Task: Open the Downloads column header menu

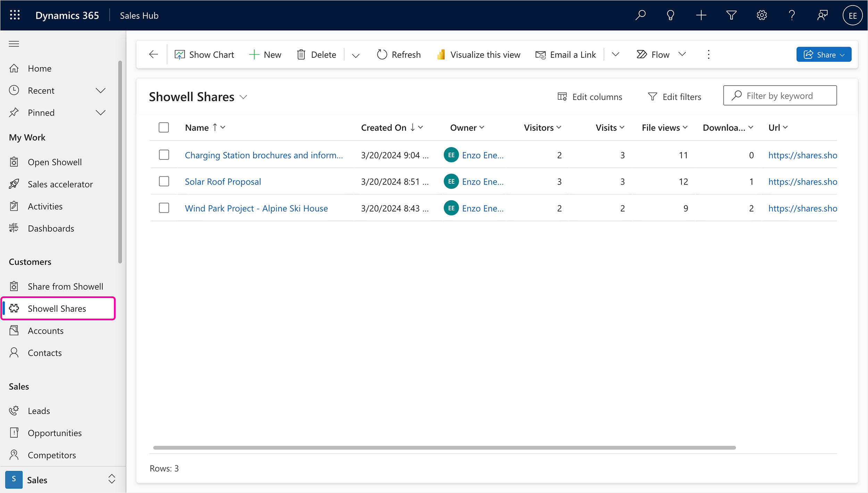Action: click(728, 128)
